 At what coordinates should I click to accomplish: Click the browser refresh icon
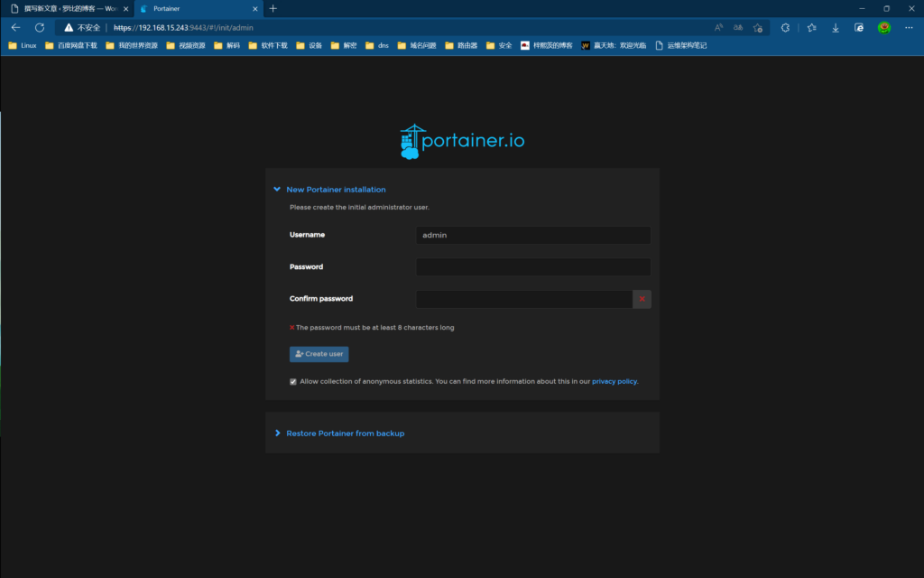39,28
